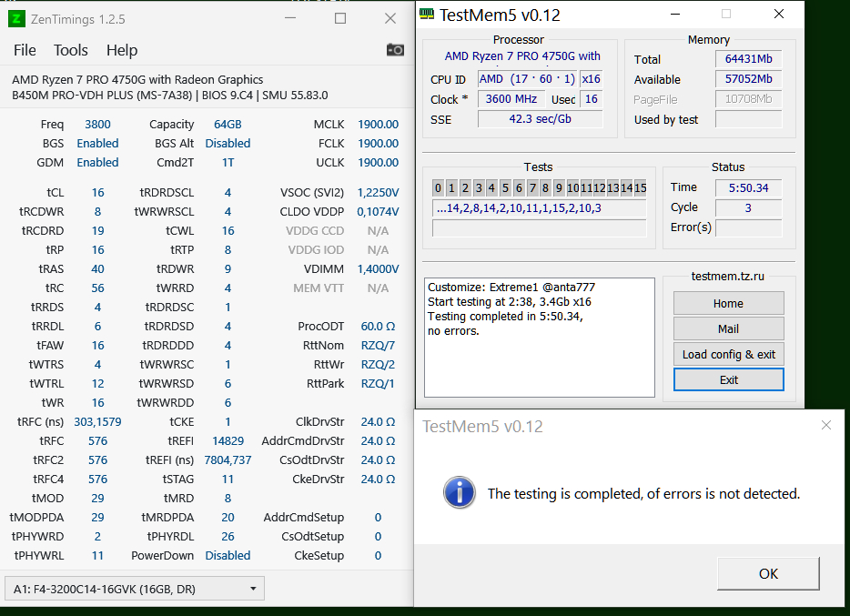
Task: Click Load config & exit button
Action: pyautogui.click(x=728, y=354)
